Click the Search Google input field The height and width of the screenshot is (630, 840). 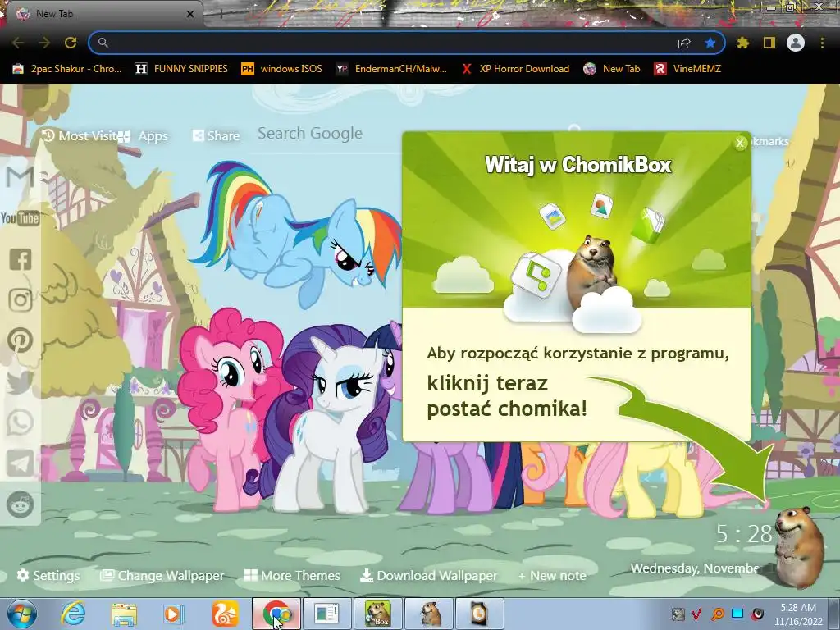[x=326, y=134]
